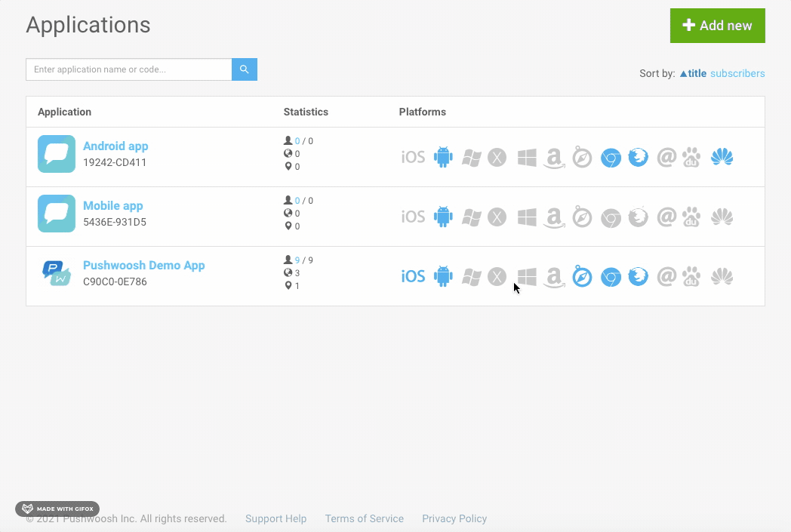Image resolution: width=791 pixels, height=532 pixels.
Task: Click Safari icon in Pushwoosh Demo App row
Action: click(582, 277)
